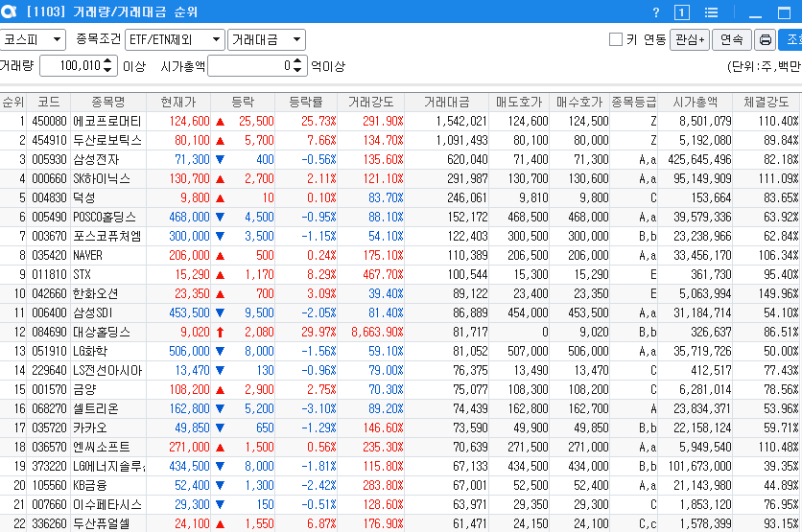Sort by the 순위 column header
This screenshot has width=802, height=532.
click(12, 103)
